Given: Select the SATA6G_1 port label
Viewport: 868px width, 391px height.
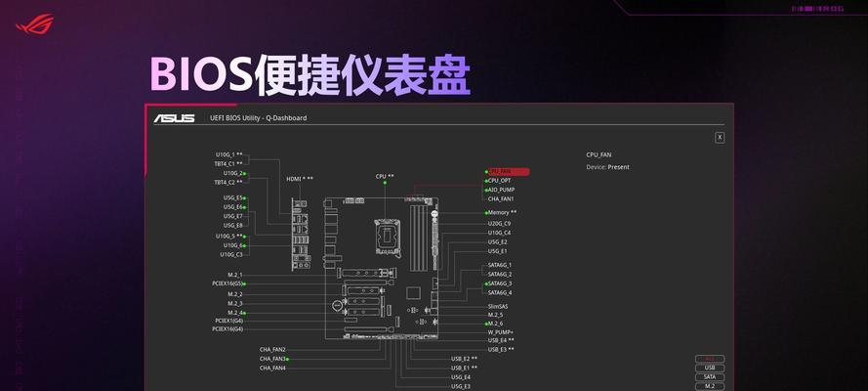Looking at the screenshot, I should click(x=500, y=265).
